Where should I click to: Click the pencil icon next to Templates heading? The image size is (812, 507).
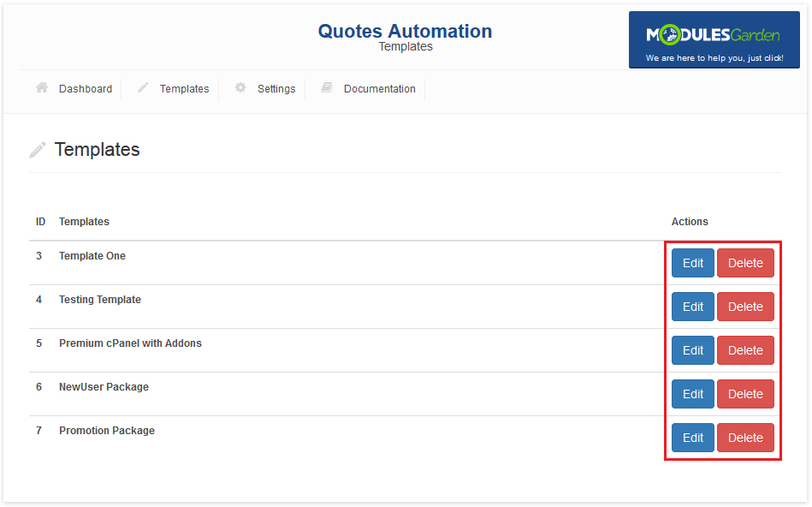tap(38, 150)
